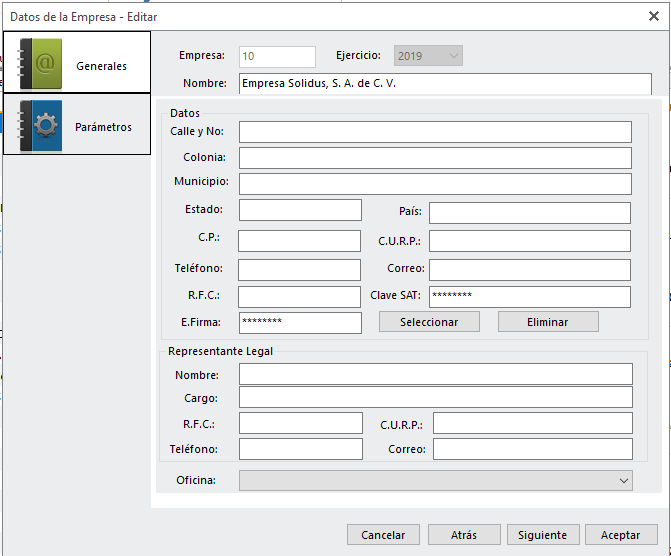Switch to the Parámetros tab
The image size is (671, 556).
(103, 127)
